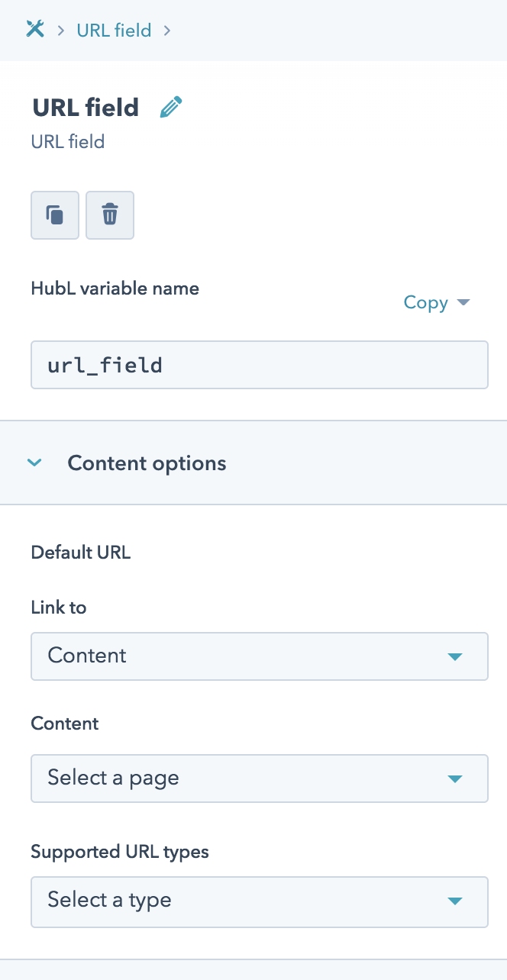Open the Supported URL types dropdown
This screenshot has height=980, width=507.
click(x=259, y=902)
